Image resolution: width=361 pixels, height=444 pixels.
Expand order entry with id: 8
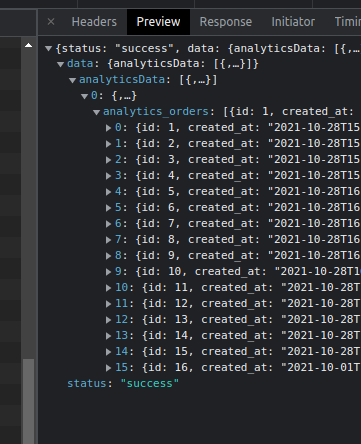[108, 240]
